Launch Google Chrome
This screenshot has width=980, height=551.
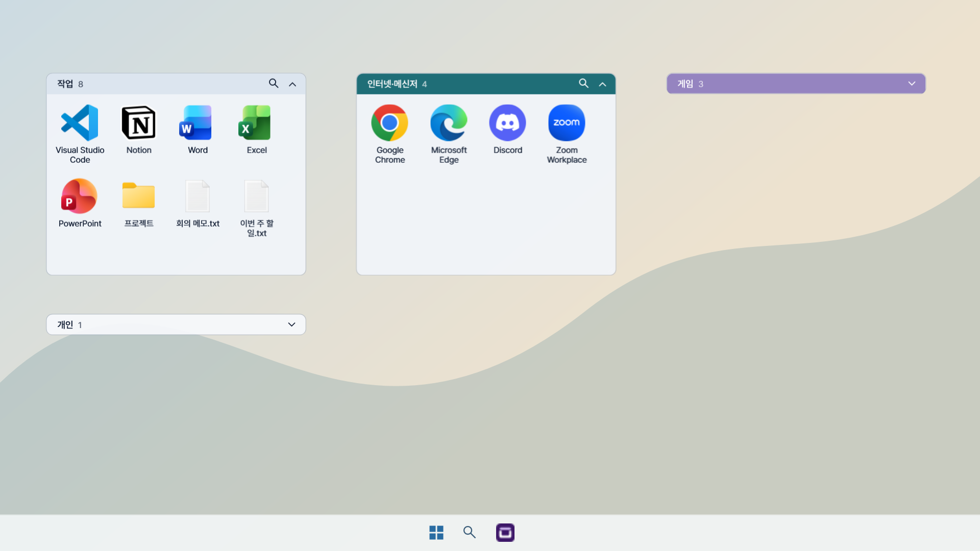pyautogui.click(x=390, y=123)
